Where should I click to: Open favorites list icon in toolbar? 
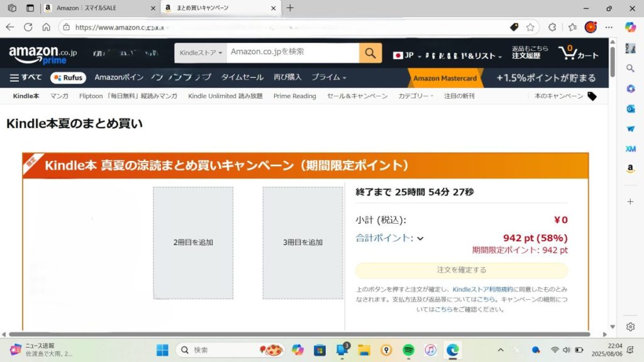click(572, 27)
